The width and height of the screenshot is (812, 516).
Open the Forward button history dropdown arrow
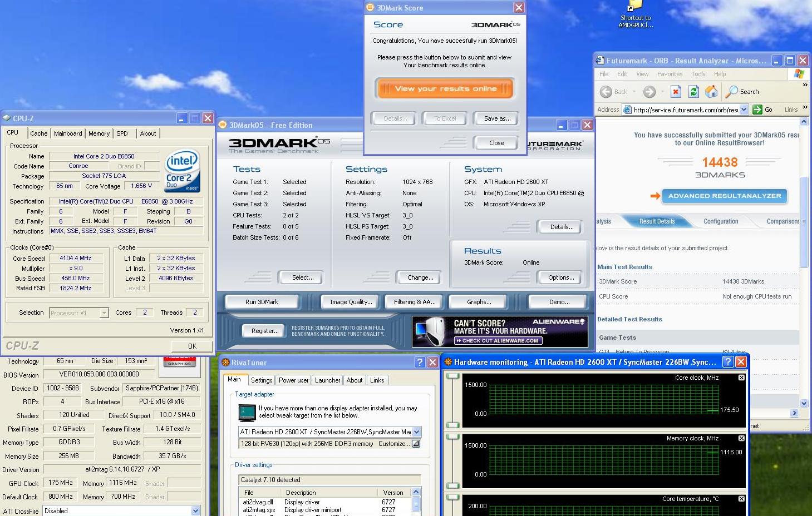pos(662,92)
